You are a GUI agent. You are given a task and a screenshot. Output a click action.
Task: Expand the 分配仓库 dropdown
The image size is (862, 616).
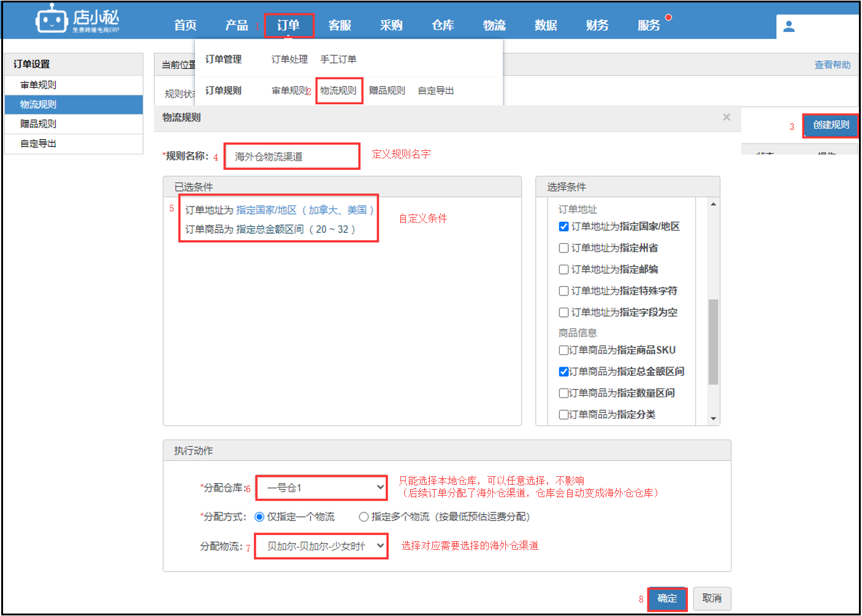pos(321,488)
